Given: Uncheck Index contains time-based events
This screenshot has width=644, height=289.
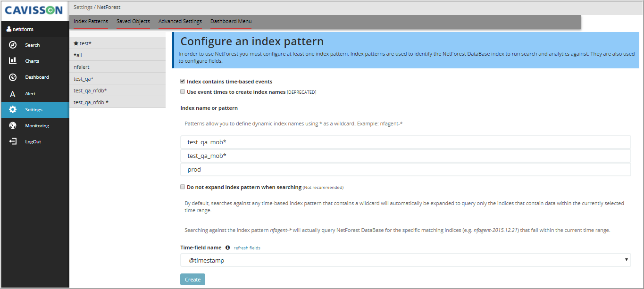Looking at the screenshot, I should click(x=183, y=82).
